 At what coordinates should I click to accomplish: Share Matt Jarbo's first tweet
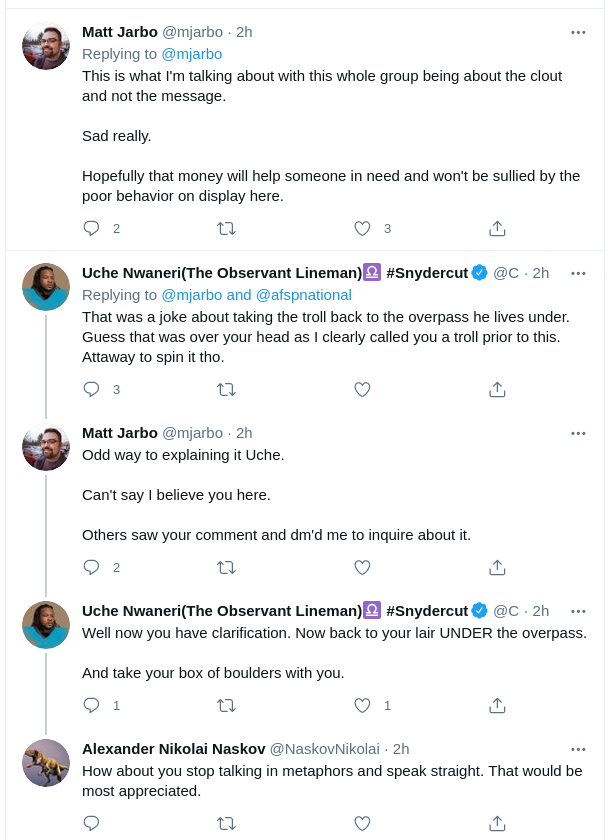click(x=498, y=228)
